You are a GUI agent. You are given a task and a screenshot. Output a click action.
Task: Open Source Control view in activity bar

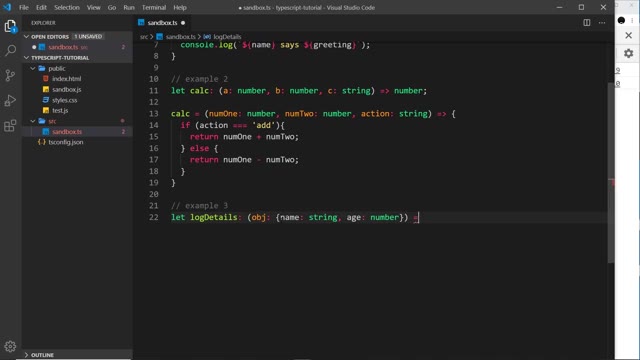pyautogui.click(x=10, y=76)
